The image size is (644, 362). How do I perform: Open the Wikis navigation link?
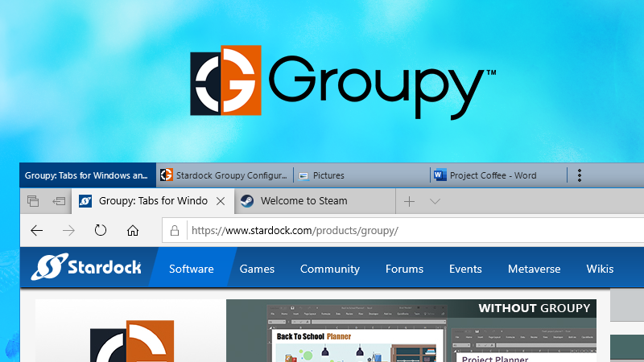(600, 269)
